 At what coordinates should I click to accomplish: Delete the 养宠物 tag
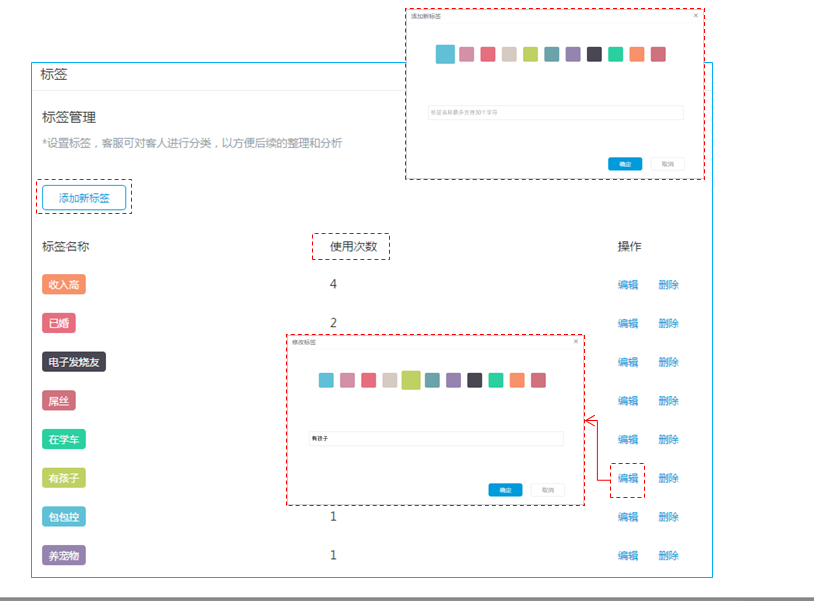(668, 556)
